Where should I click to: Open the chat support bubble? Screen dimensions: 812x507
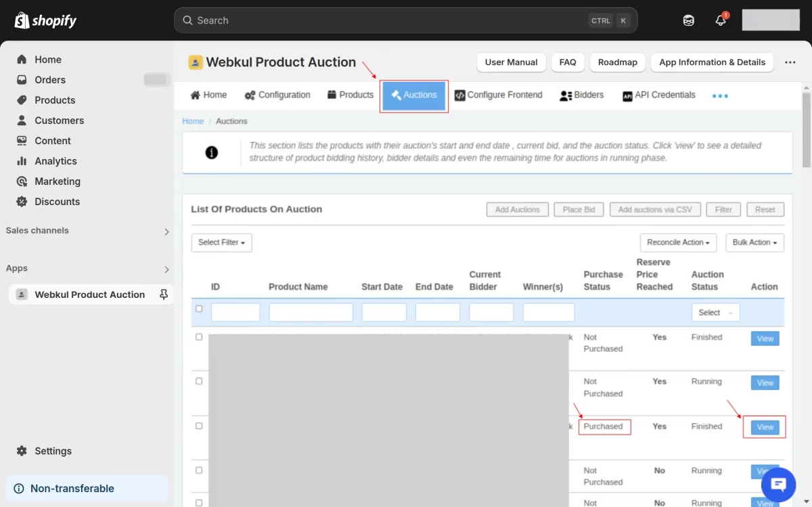pyautogui.click(x=778, y=484)
